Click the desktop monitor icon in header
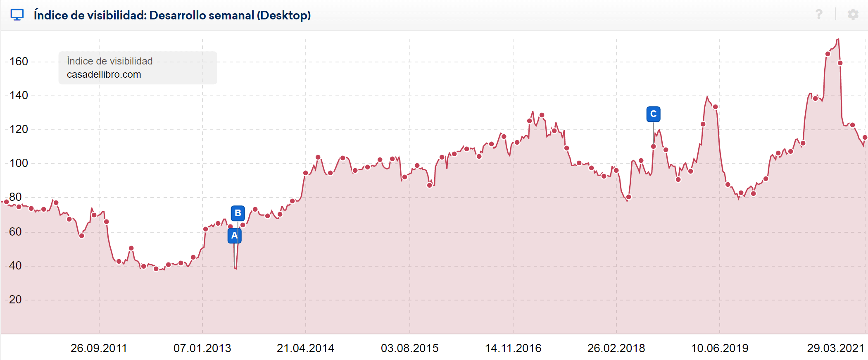This screenshot has width=868, height=360. (17, 15)
